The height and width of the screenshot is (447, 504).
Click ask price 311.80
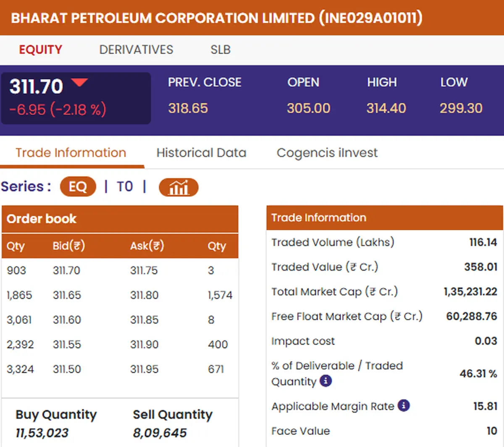(144, 295)
